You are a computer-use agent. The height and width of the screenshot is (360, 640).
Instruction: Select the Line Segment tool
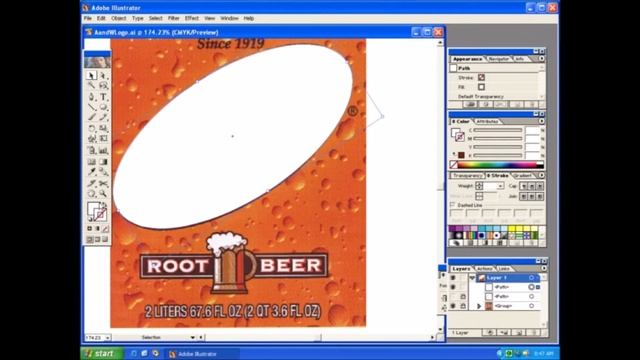[x=92, y=107]
